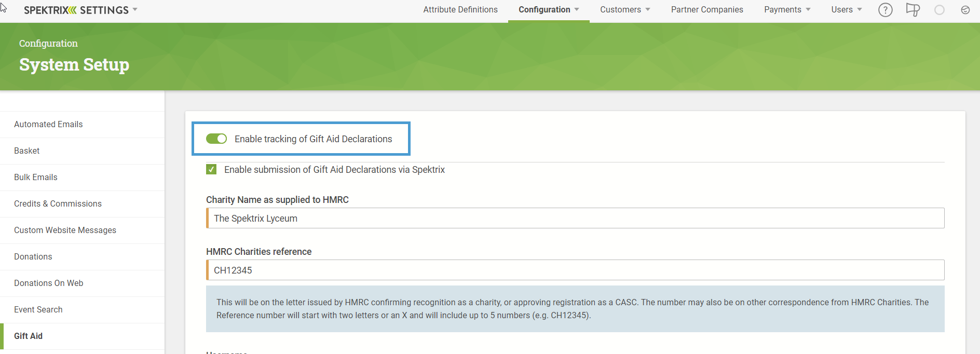
Task: Open Event Search section
Action: (x=83, y=310)
